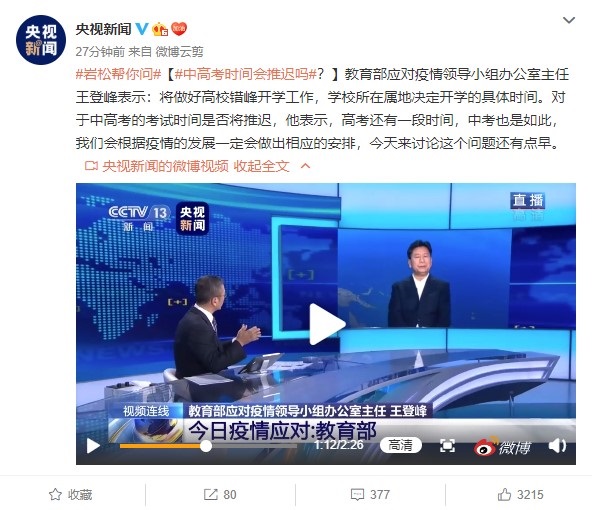Click the 微博云剪 source link
The height and width of the screenshot is (510, 592).
click(180, 51)
